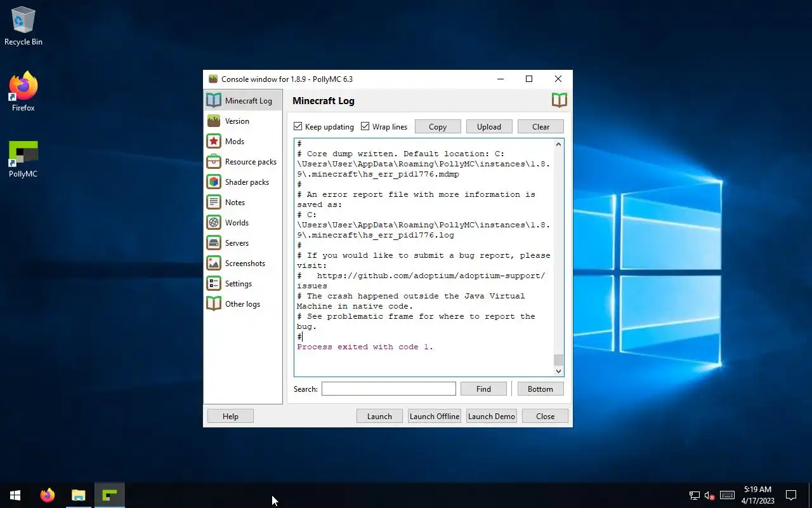
Task: Open the touch keyboard tray icon
Action: pos(728,495)
